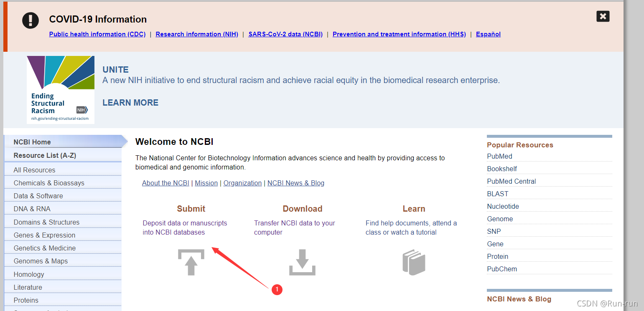The width and height of the screenshot is (644, 311).
Task: Open Protein resource link
Action: tap(498, 256)
